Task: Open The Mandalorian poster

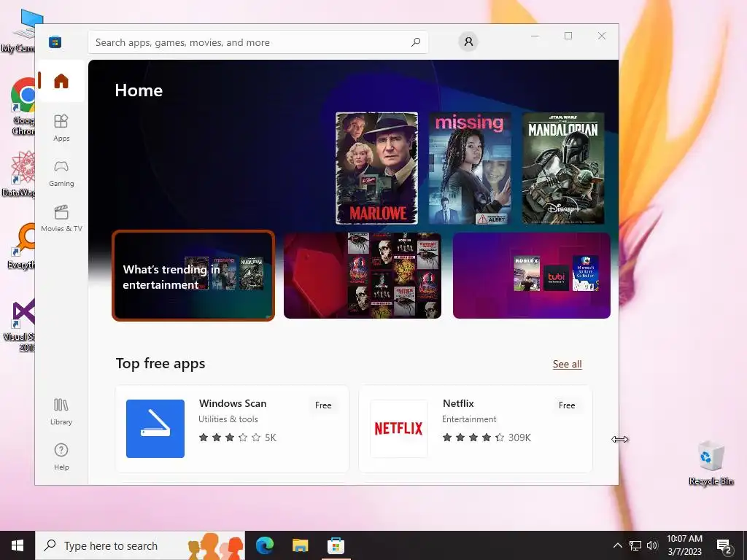Action: pos(563,168)
